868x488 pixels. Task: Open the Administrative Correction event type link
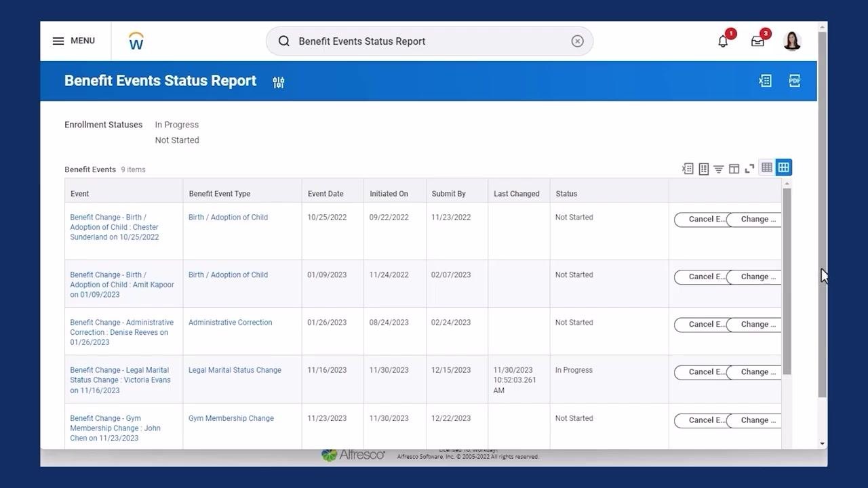coord(231,323)
